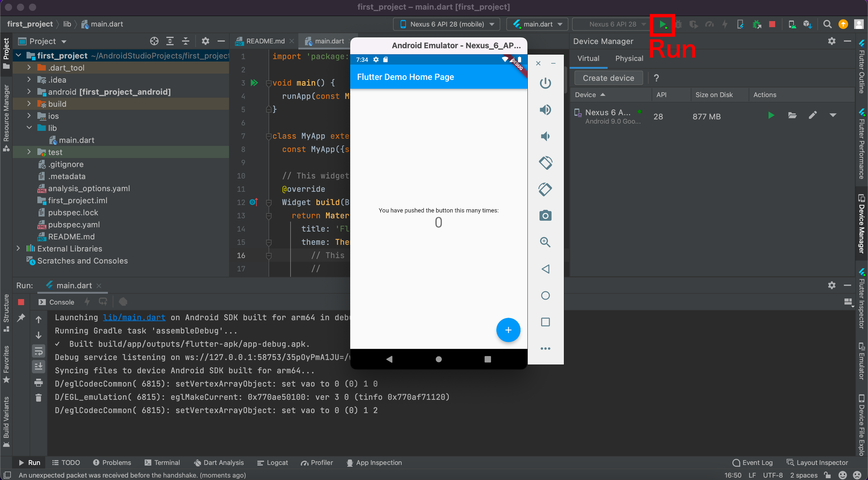This screenshot has height=480, width=868.
Task: Open Flutter Outline side panel
Action: [861, 66]
